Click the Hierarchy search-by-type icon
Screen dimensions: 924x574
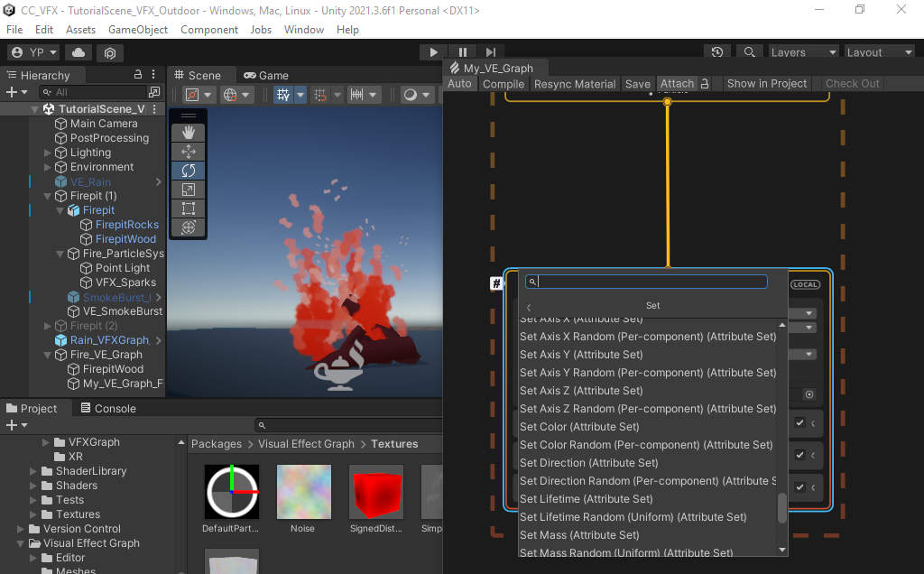(154, 92)
